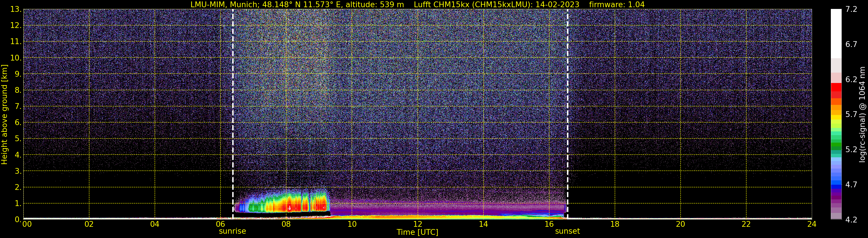Screen dimensions: 868x238
Task: Click time-axis tick label '08'
Action: (286, 224)
